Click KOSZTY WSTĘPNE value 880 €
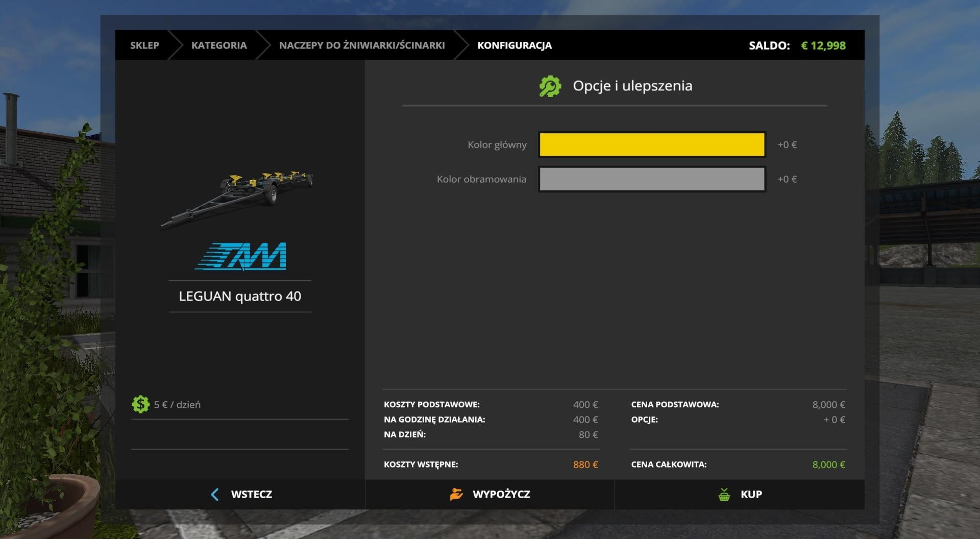The width and height of the screenshot is (980, 539). coord(585,464)
